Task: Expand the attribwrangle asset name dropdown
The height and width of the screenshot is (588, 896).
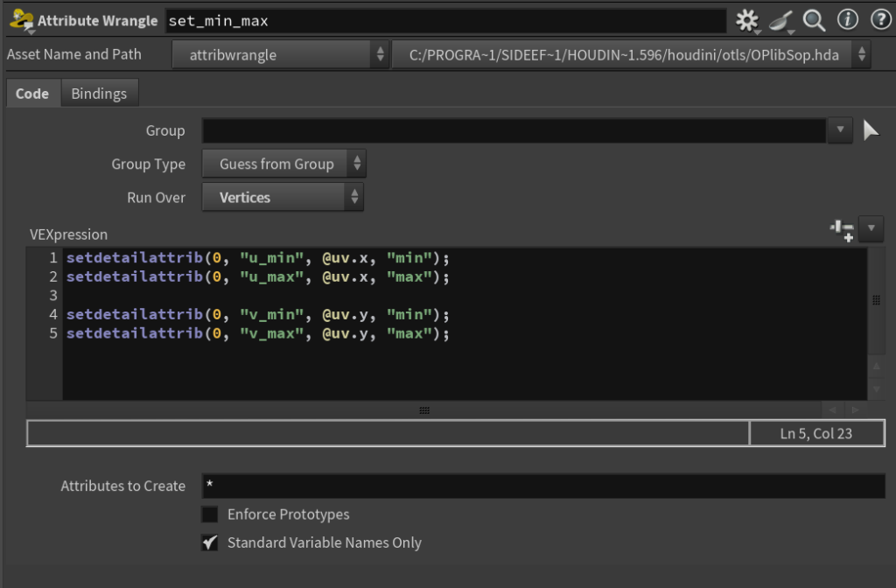Action: click(279, 55)
